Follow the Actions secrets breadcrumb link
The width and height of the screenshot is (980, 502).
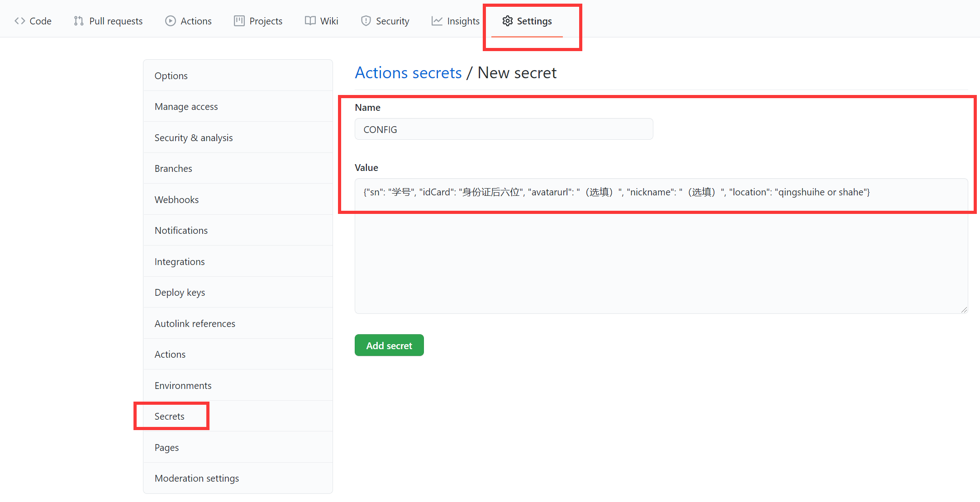(408, 73)
